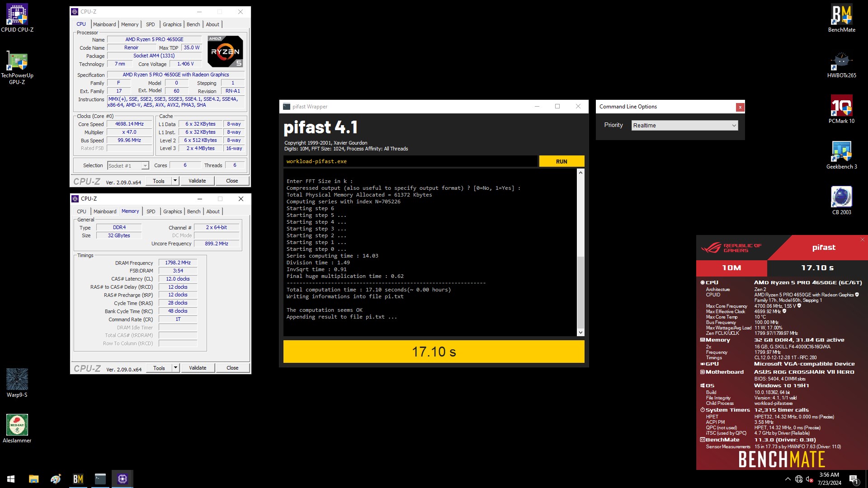868x488 pixels.
Task: Click Republic of Gamers logo in BenchMate panel
Action: 731,248
